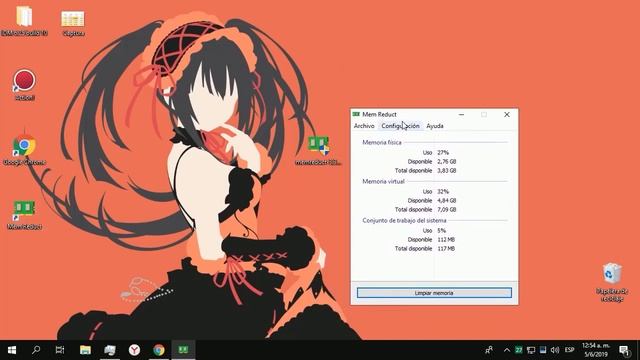Open Task View from the taskbar
The height and width of the screenshot is (360, 640).
click(60, 350)
